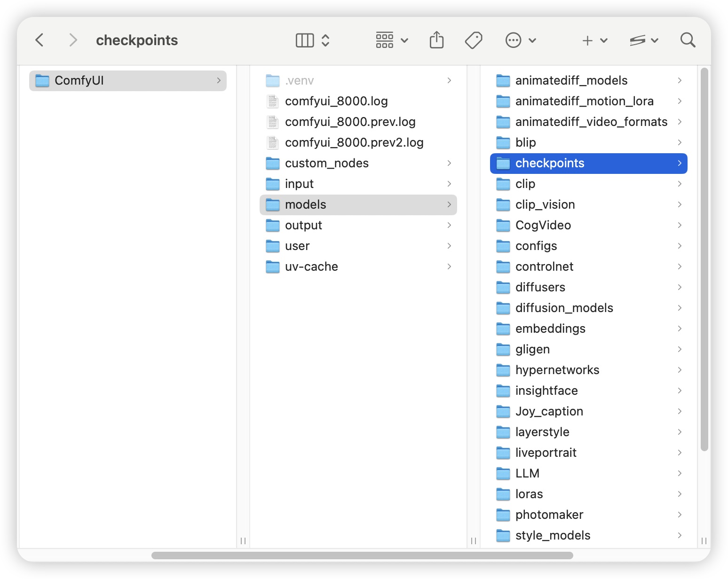This screenshot has height=579, width=728.
Task: Select the ComfyUI folder
Action: pyautogui.click(x=128, y=80)
